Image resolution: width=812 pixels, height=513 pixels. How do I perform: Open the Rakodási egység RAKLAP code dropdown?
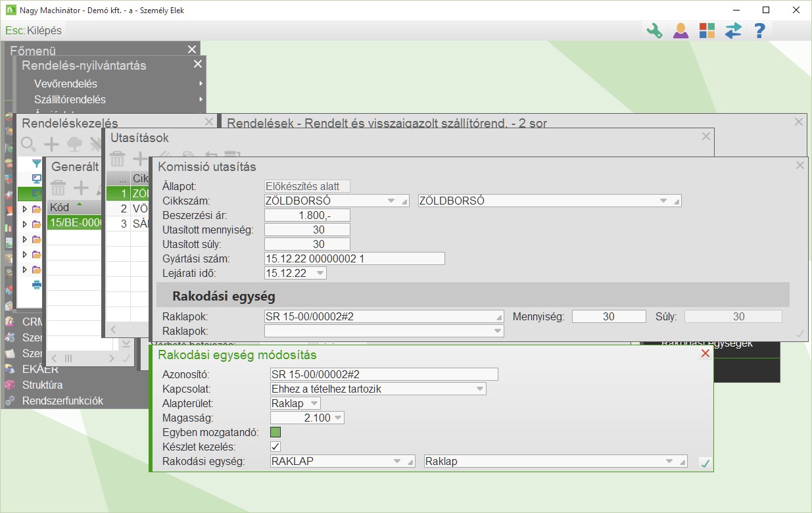point(398,461)
